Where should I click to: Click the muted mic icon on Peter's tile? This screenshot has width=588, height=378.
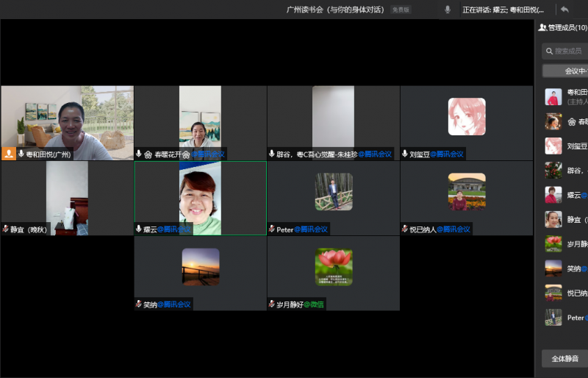point(272,229)
